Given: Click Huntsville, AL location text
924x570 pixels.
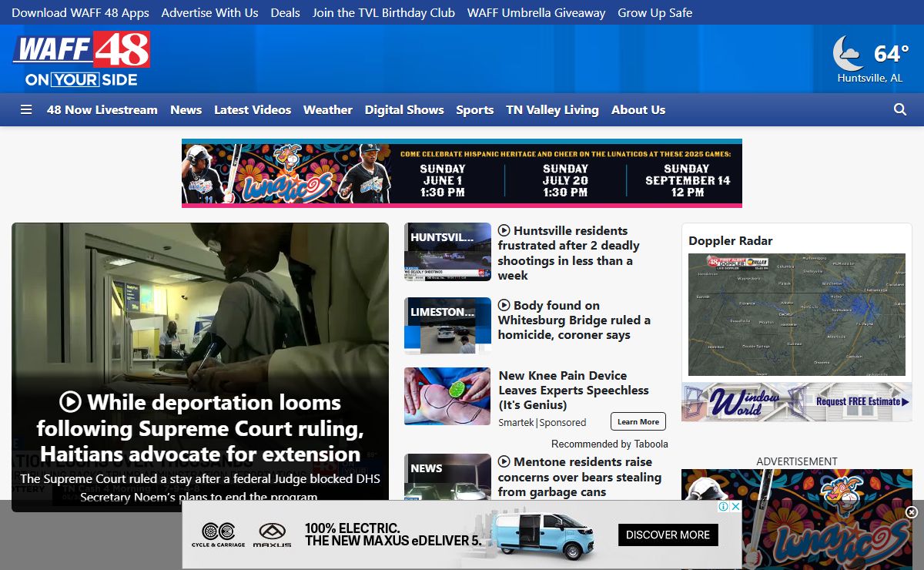Looking at the screenshot, I should (870, 78).
